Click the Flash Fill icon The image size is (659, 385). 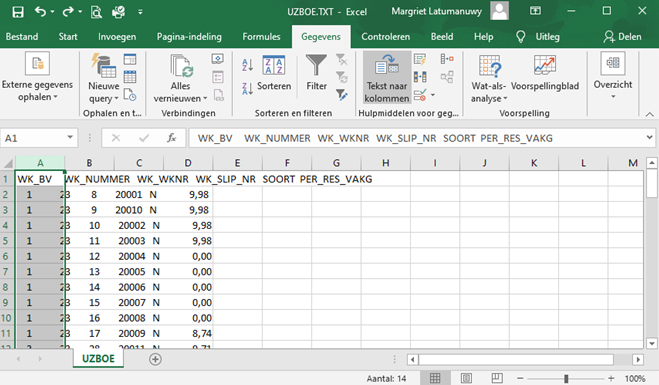tap(419, 59)
